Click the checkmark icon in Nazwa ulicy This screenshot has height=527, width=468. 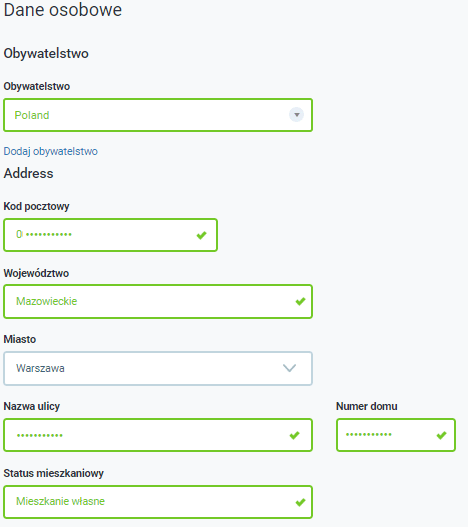point(295,435)
